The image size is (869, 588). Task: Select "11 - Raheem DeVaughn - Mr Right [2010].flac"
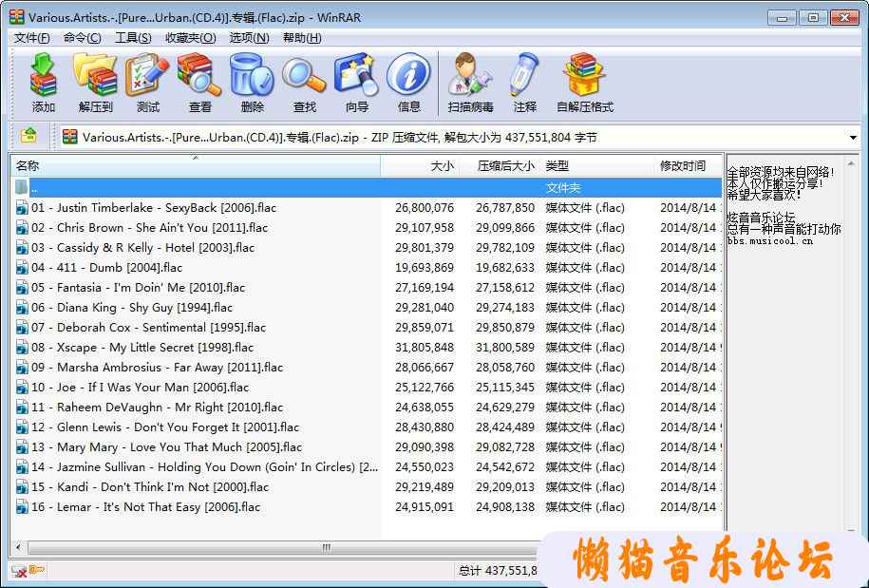tap(157, 408)
